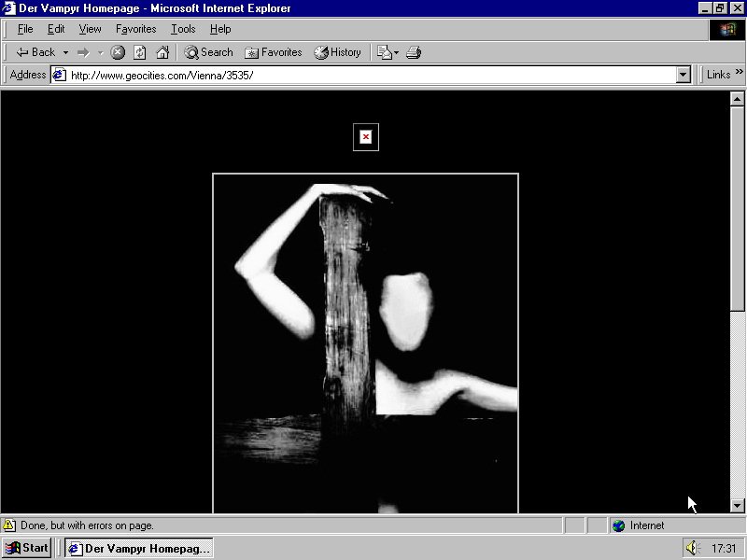Open the address bar dropdown list
The width and height of the screenshot is (747, 560).
(683, 75)
